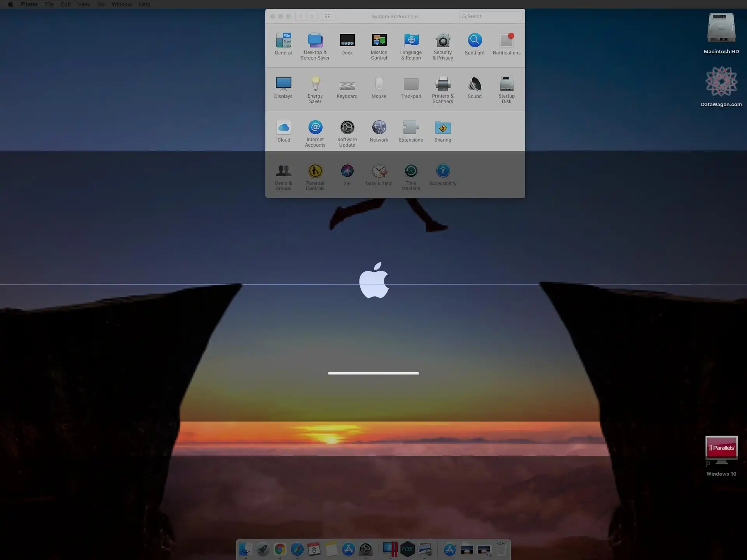Open Software Update pane

click(347, 128)
